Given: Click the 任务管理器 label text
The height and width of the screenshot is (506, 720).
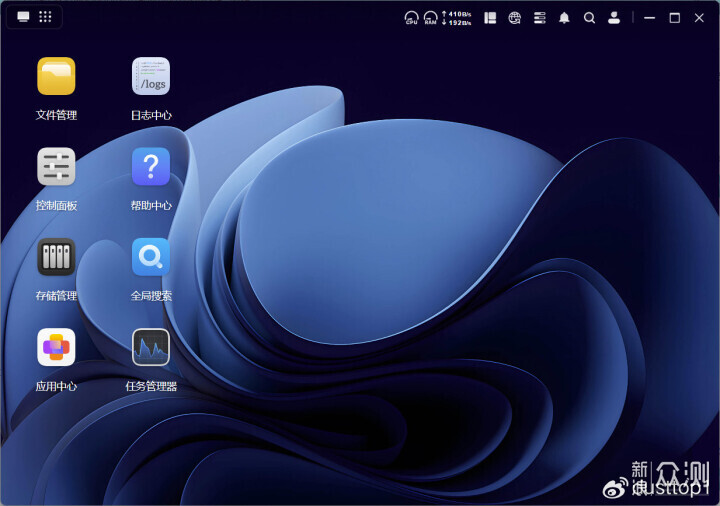Looking at the screenshot, I should click(x=151, y=386).
